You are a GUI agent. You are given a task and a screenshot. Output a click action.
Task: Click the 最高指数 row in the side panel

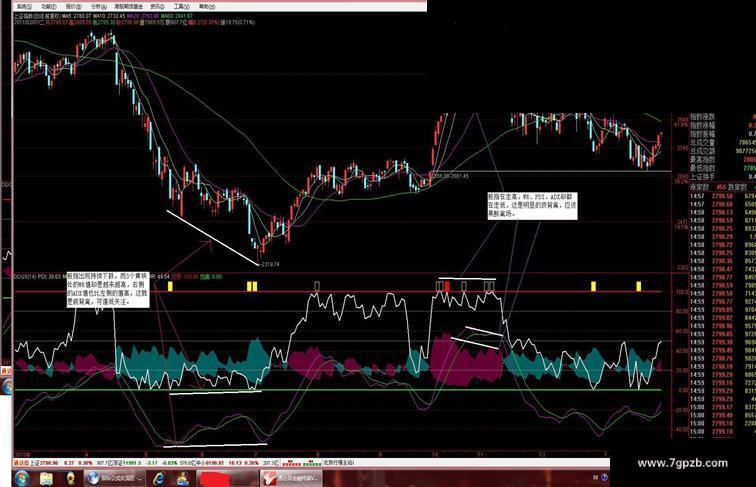coord(722,160)
